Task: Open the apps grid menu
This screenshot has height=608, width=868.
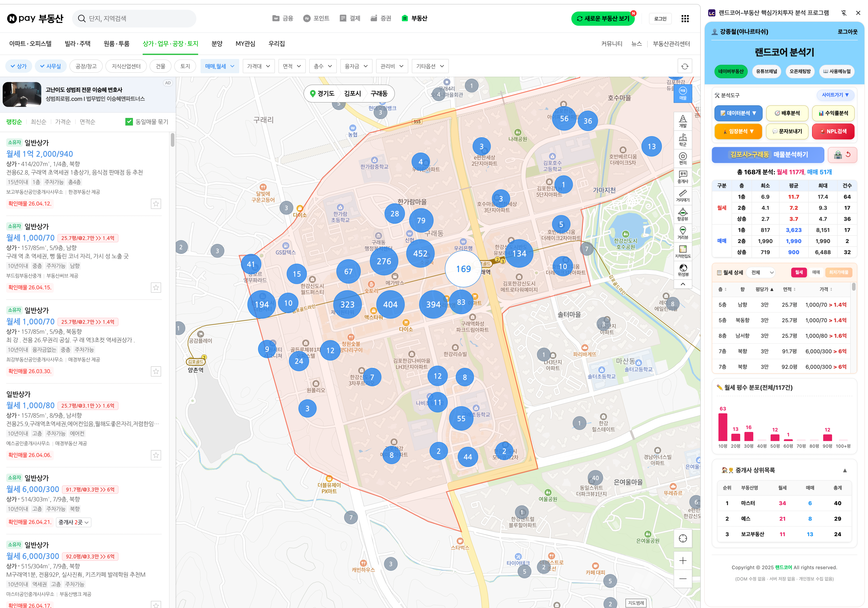Action: (685, 19)
